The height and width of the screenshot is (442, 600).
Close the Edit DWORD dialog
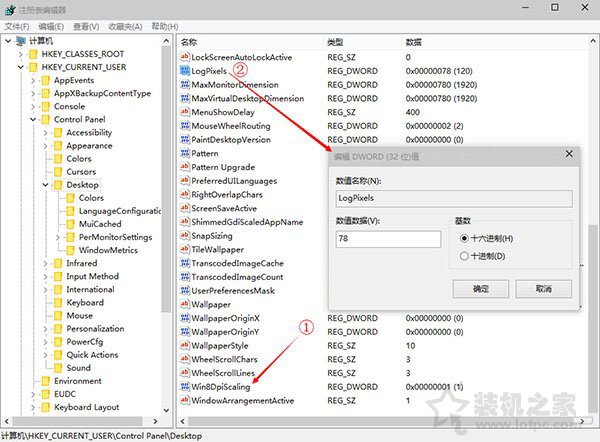tap(569, 154)
